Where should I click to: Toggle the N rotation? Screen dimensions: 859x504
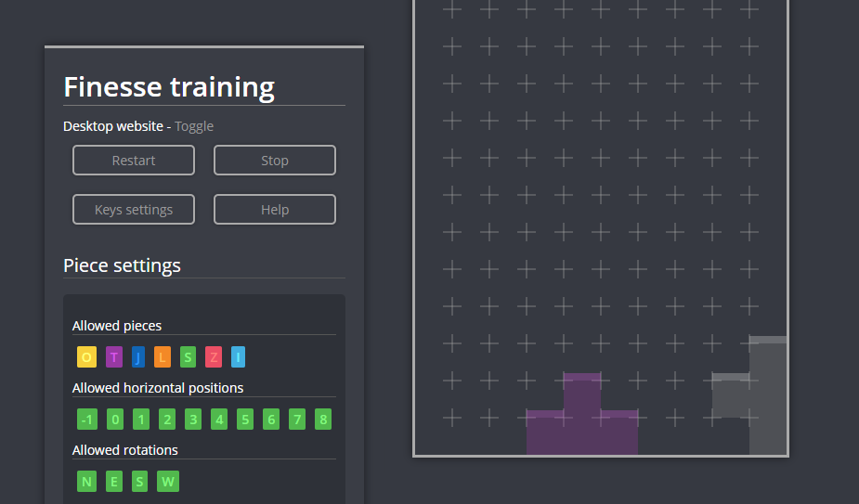click(86, 481)
